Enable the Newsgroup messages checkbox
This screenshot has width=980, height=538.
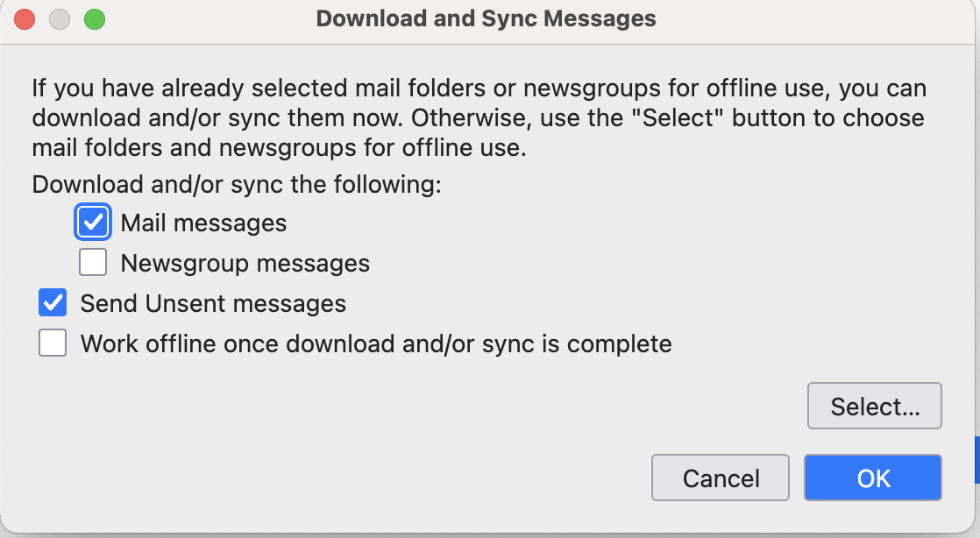coord(93,263)
